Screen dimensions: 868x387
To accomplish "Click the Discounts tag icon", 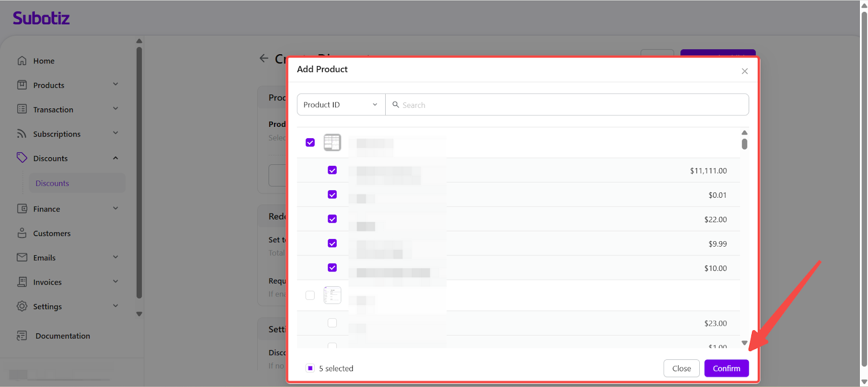I will click(22, 158).
